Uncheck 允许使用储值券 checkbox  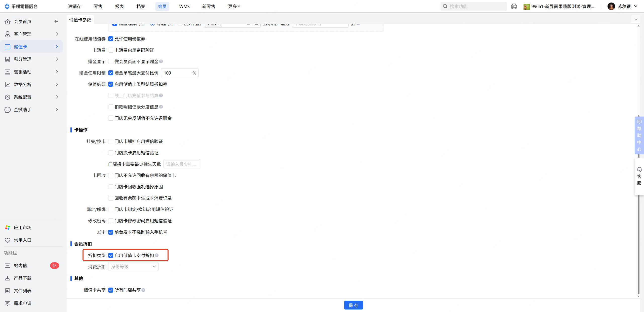coord(111,39)
